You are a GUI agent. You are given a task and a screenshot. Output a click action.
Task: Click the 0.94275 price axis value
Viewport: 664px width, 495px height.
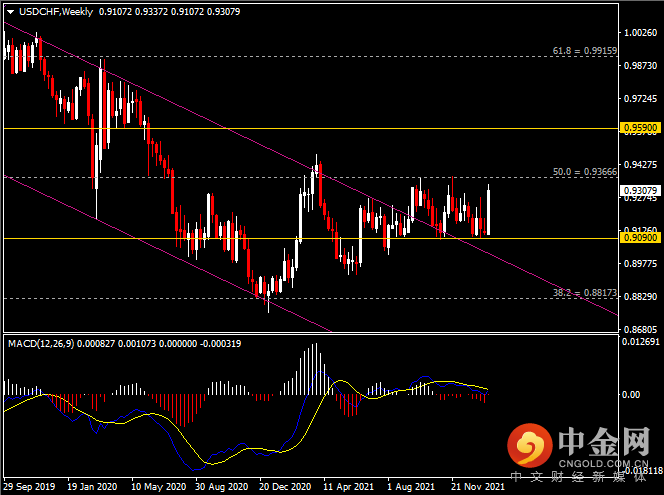641,164
